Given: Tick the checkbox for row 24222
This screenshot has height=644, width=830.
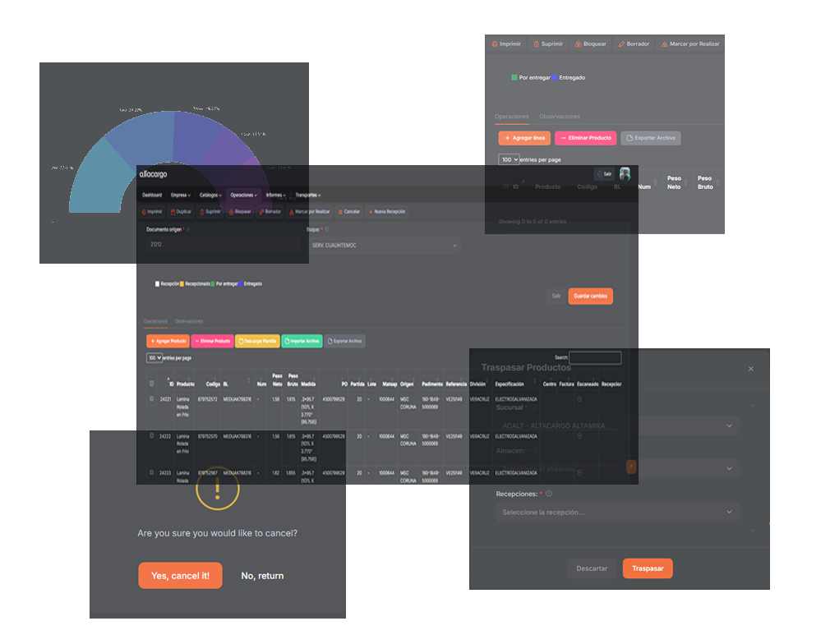Looking at the screenshot, I should coord(151,435).
